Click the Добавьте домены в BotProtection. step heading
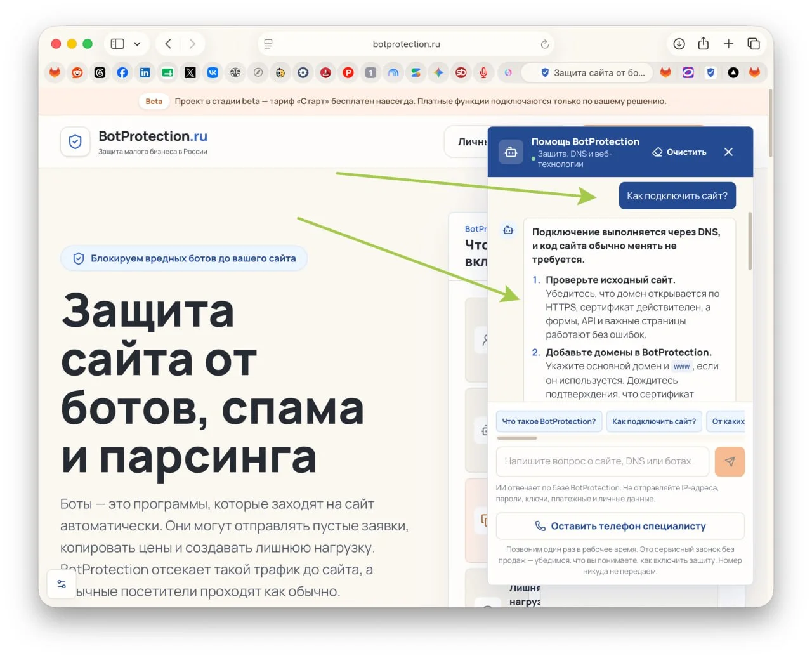This screenshot has width=812, height=658. click(629, 352)
